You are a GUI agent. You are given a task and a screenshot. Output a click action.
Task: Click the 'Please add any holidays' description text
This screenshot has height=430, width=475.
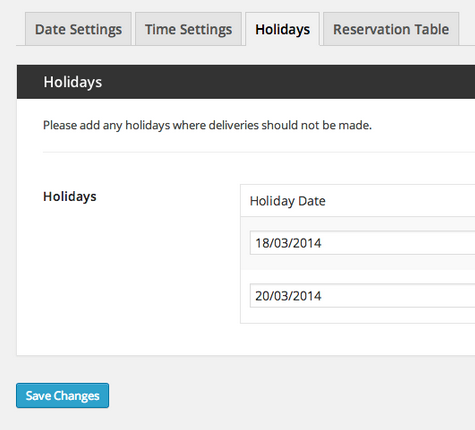207,125
